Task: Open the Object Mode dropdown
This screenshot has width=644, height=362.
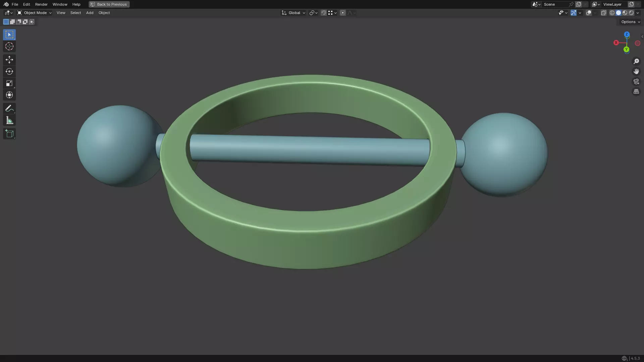Action: click(x=34, y=13)
